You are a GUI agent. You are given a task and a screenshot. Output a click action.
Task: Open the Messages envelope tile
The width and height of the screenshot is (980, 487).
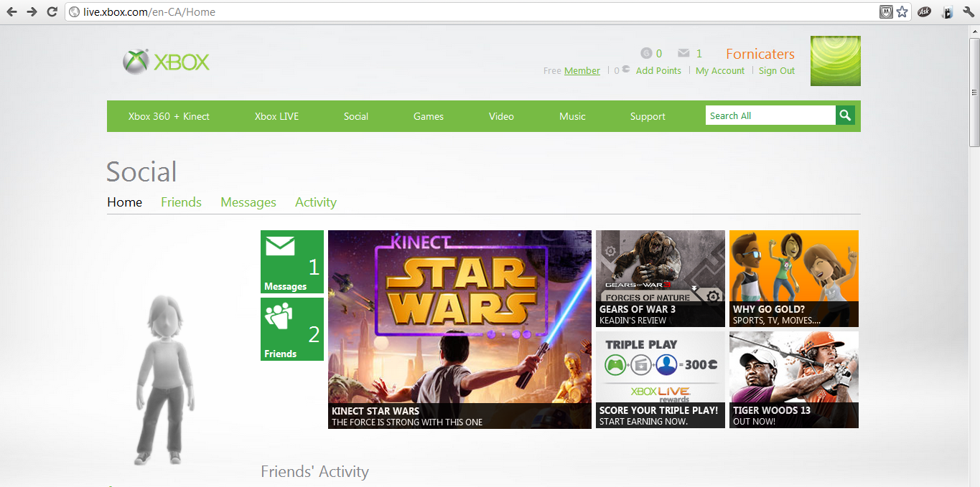pos(292,262)
